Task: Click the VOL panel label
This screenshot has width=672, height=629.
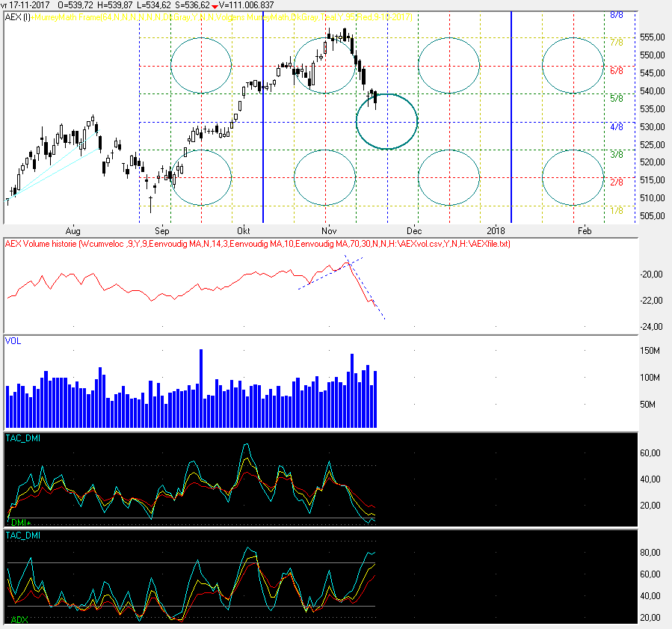Action: (x=13, y=340)
